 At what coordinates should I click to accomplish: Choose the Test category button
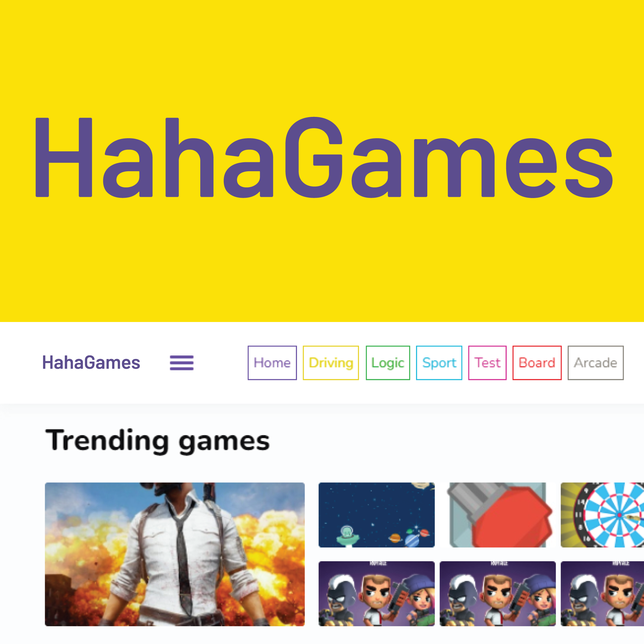tap(487, 363)
